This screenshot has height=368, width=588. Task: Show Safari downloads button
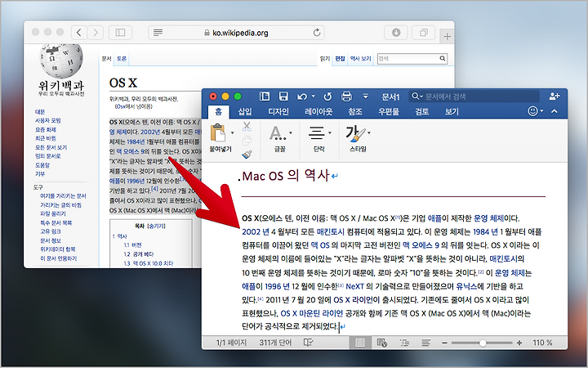point(396,33)
